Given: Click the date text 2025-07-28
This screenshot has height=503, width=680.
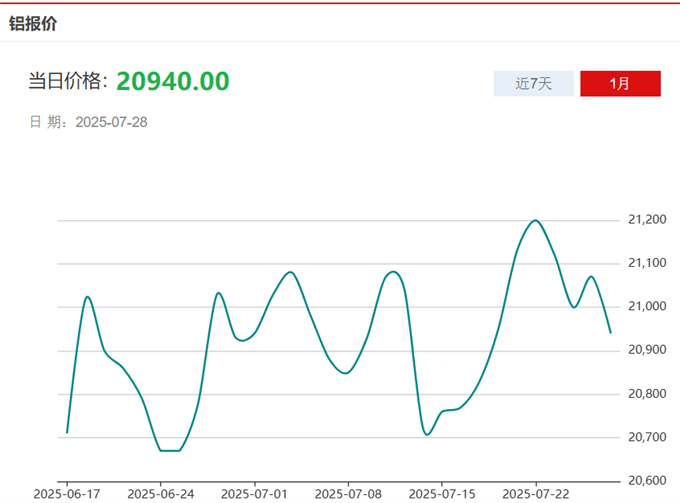Looking at the screenshot, I should click(111, 122).
